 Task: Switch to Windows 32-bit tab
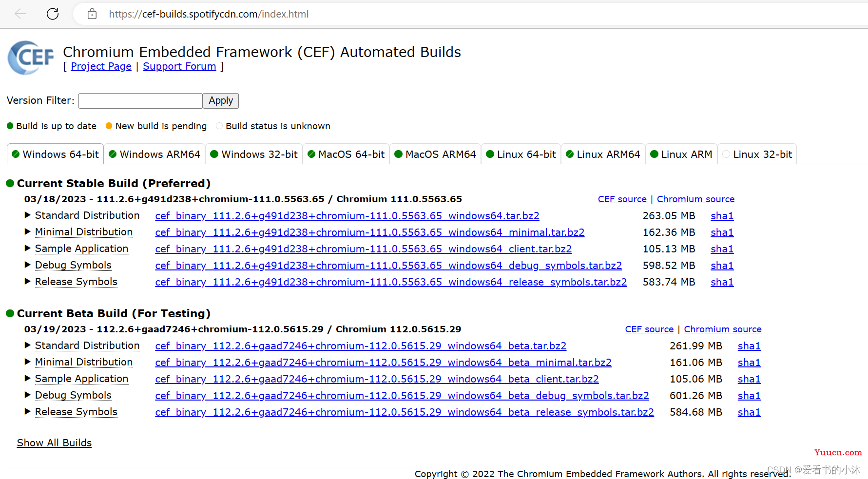point(254,154)
